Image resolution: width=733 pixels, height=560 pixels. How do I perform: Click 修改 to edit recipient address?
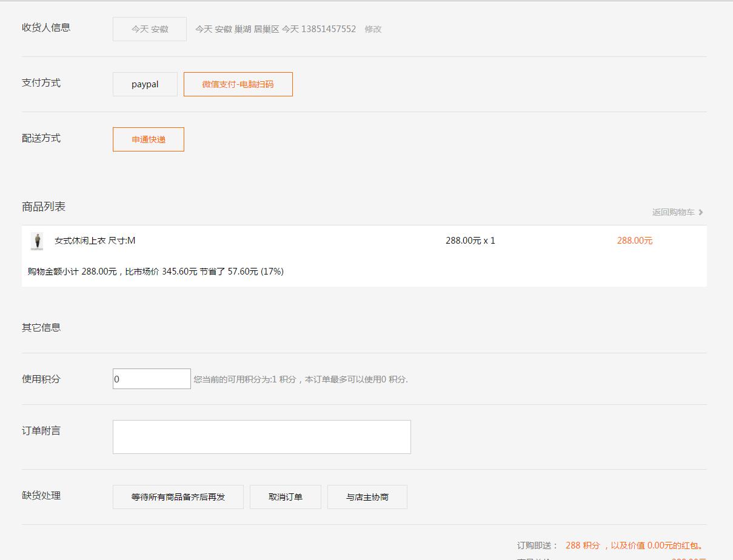click(373, 29)
